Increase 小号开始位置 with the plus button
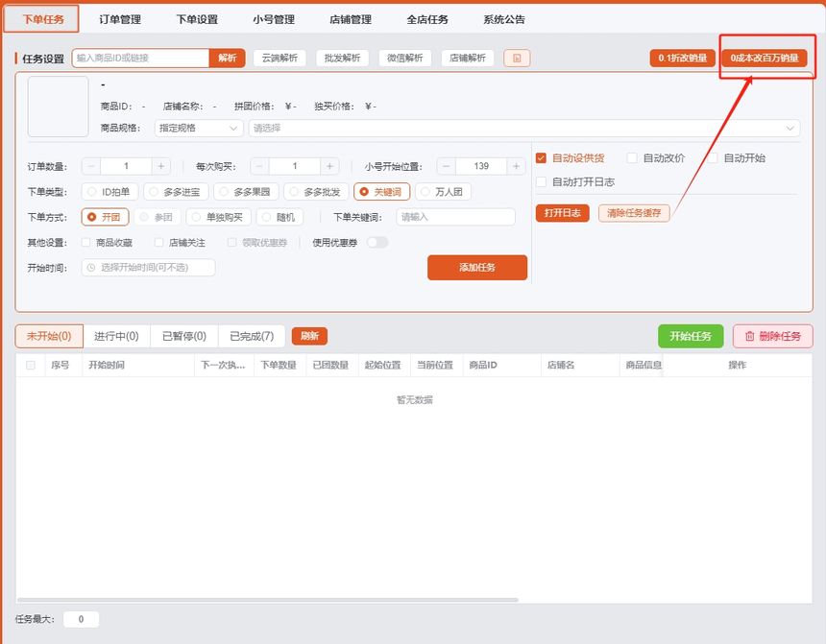 pyautogui.click(x=517, y=166)
